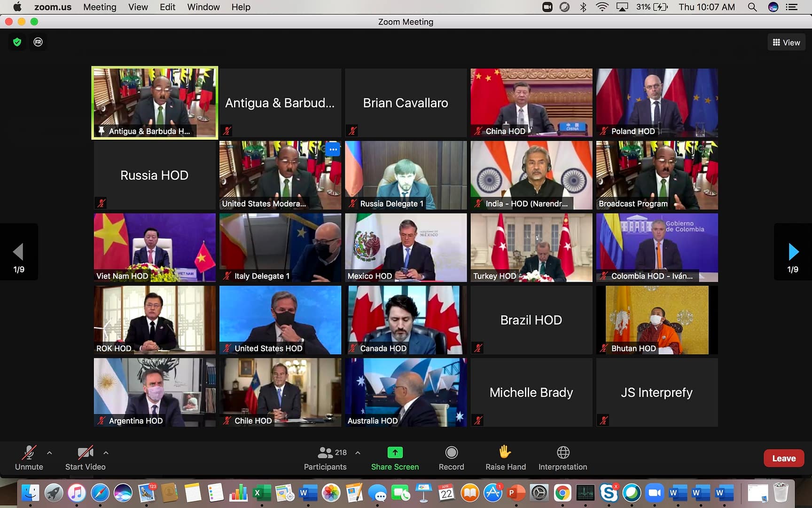Click the red Leave button
The height and width of the screenshot is (508, 812).
coord(783,458)
